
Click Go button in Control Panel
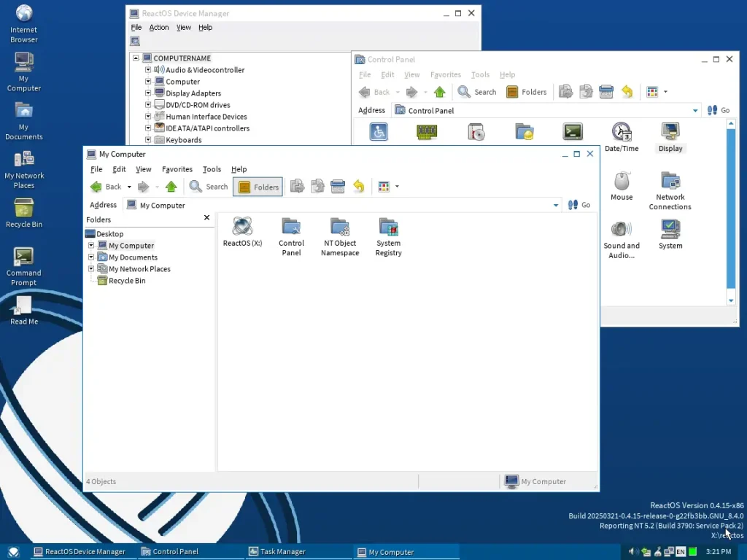(719, 110)
